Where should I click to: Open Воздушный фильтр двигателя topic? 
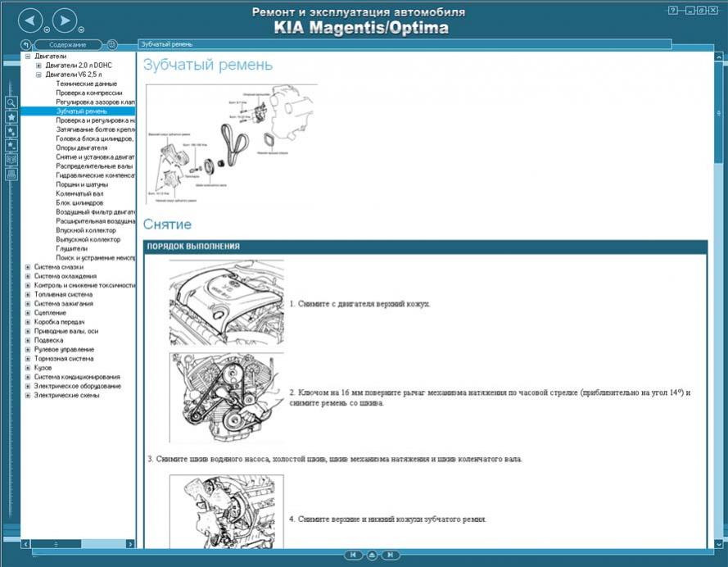coord(96,211)
